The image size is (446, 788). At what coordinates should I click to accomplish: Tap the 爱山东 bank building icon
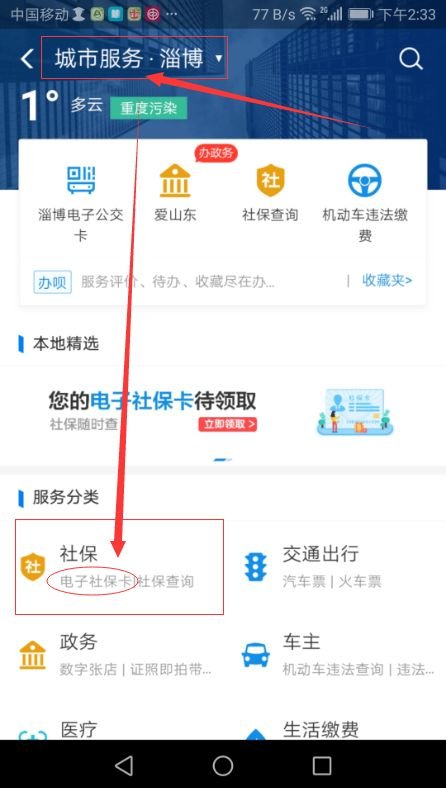tap(175, 180)
